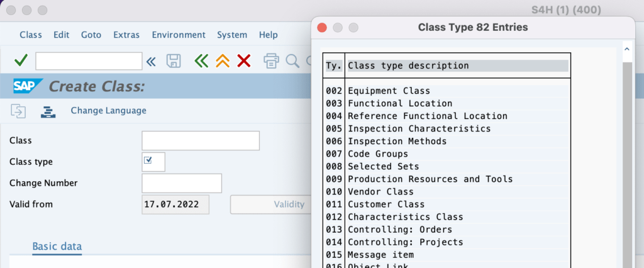Screen dimensions: 644x268
Task: Open the Environment menu
Action: point(179,35)
